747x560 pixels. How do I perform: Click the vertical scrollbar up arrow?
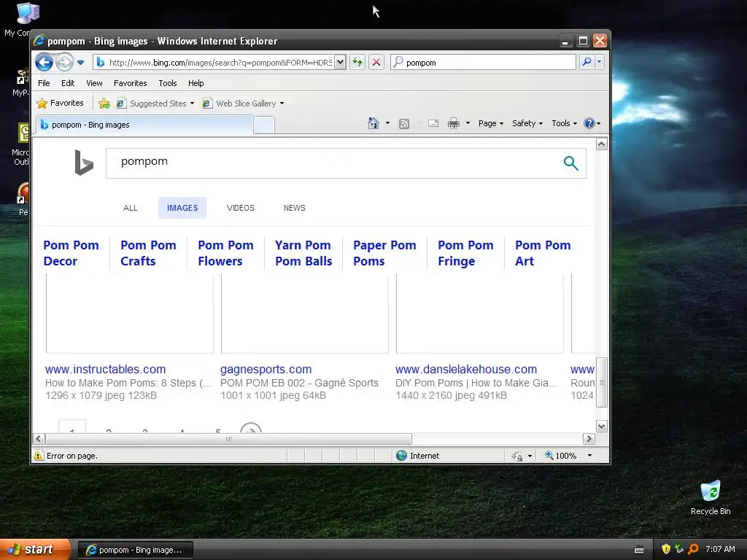(x=602, y=144)
